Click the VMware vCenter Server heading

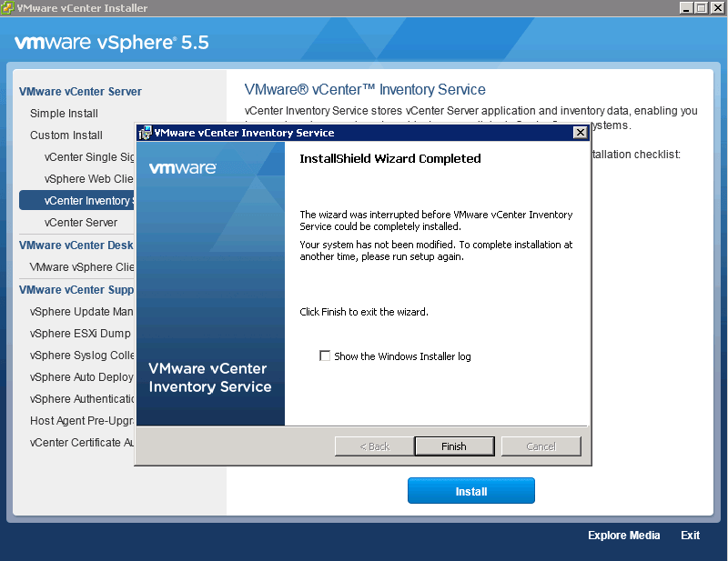coord(80,92)
